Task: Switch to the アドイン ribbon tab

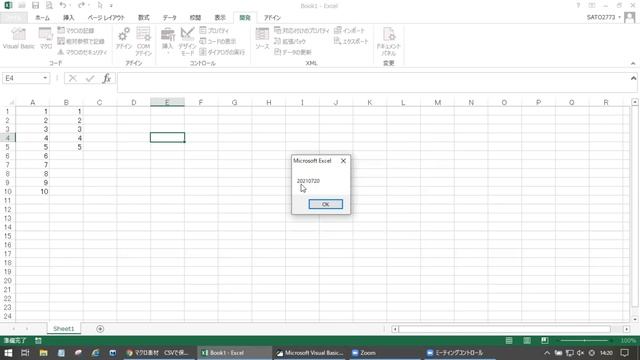Action: (272, 18)
